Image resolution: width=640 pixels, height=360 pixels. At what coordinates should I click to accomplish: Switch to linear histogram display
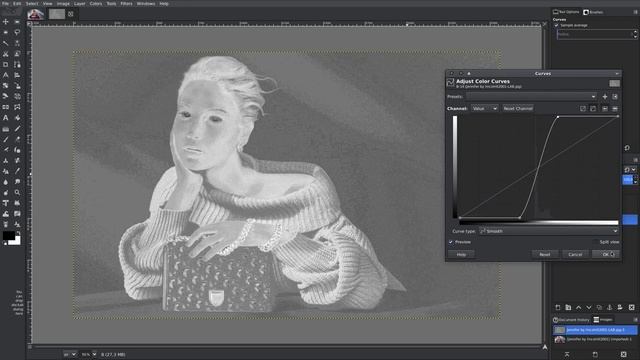pyautogui.click(x=604, y=109)
